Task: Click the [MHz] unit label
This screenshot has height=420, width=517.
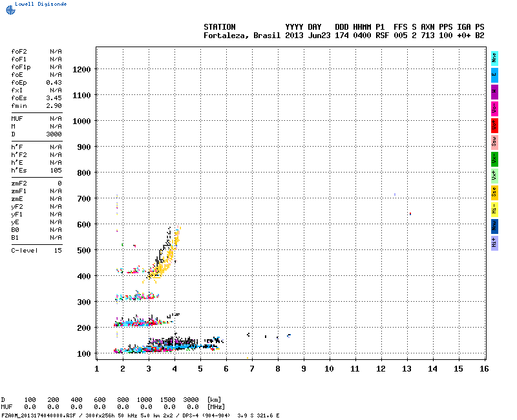Action: (216, 407)
